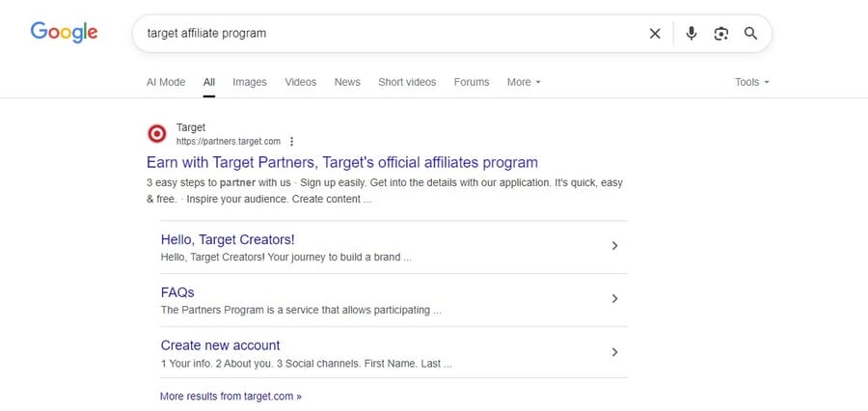
Task: Click snippet '3 easy steps to partner with us'
Action: [219, 182]
